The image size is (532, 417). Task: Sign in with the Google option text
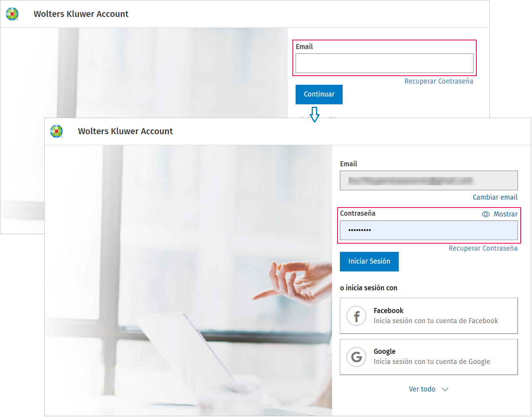432,362
